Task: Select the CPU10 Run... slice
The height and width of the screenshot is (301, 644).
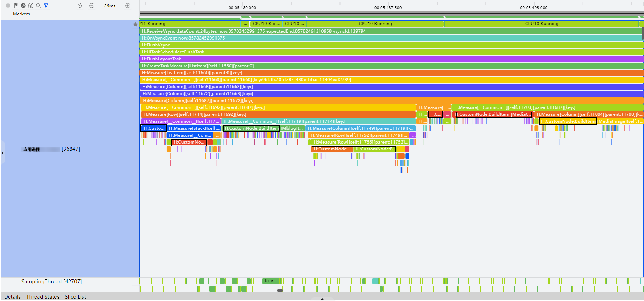Action: coord(266,24)
